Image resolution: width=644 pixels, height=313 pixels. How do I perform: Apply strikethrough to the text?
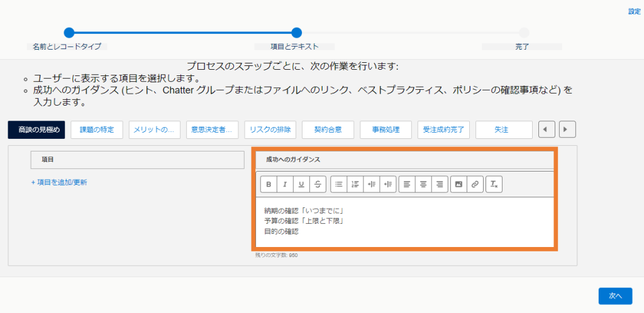click(x=318, y=184)
